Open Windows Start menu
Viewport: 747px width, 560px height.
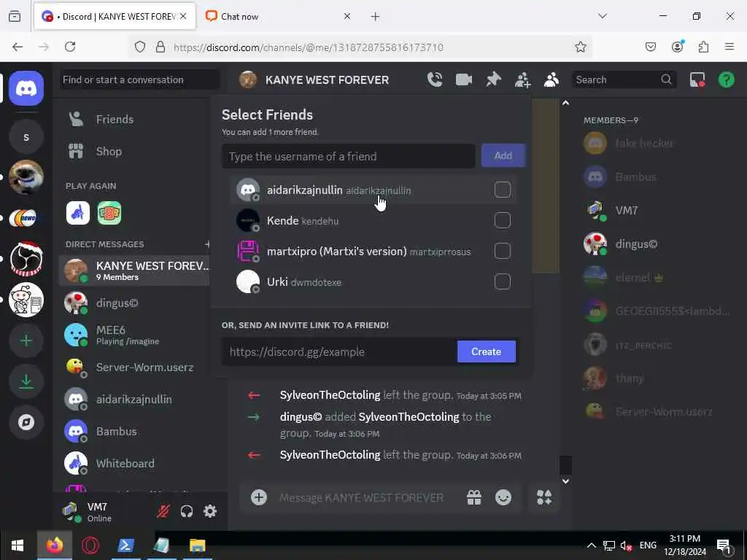[x=18, y=545]
